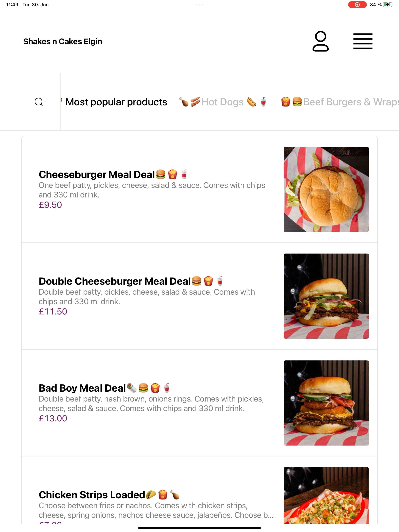
Task: View the Cheeseburger Meal Deal photo
Action: click(326, 189)
